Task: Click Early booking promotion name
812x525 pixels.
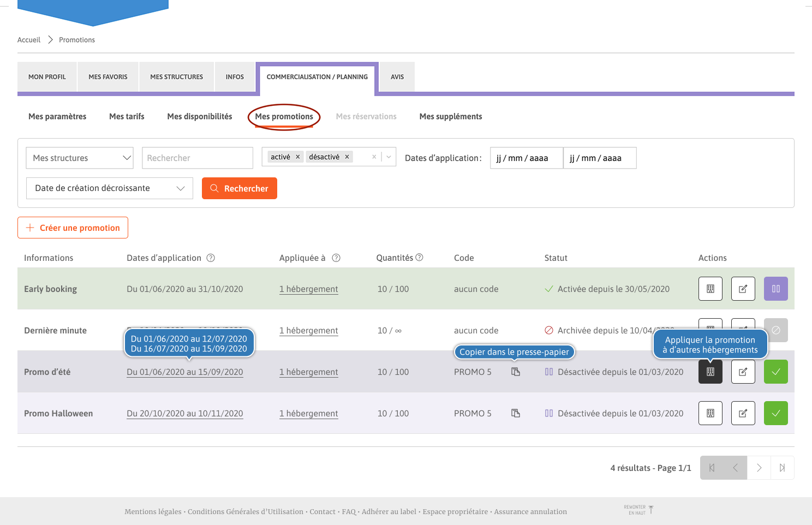Action: coord(50,289)
